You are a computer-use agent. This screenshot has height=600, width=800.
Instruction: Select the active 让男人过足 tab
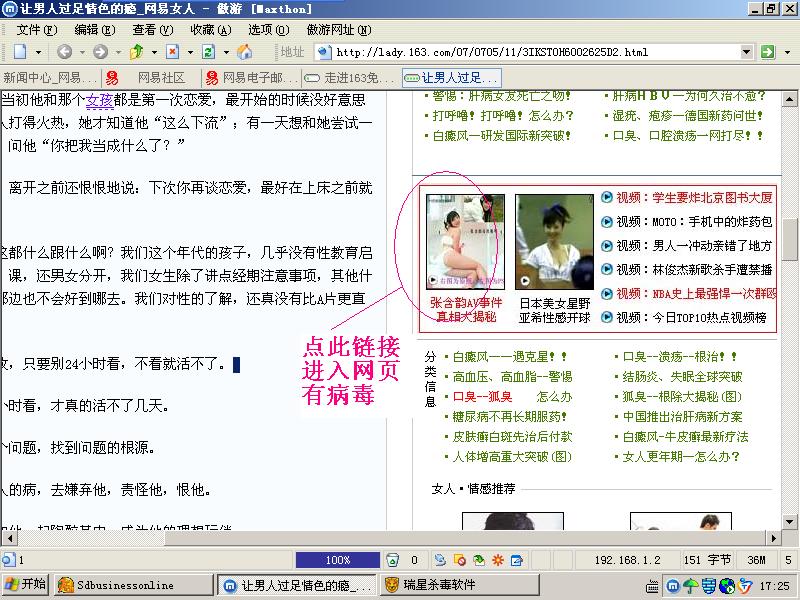pyautogui.click(x=452, y=78)
